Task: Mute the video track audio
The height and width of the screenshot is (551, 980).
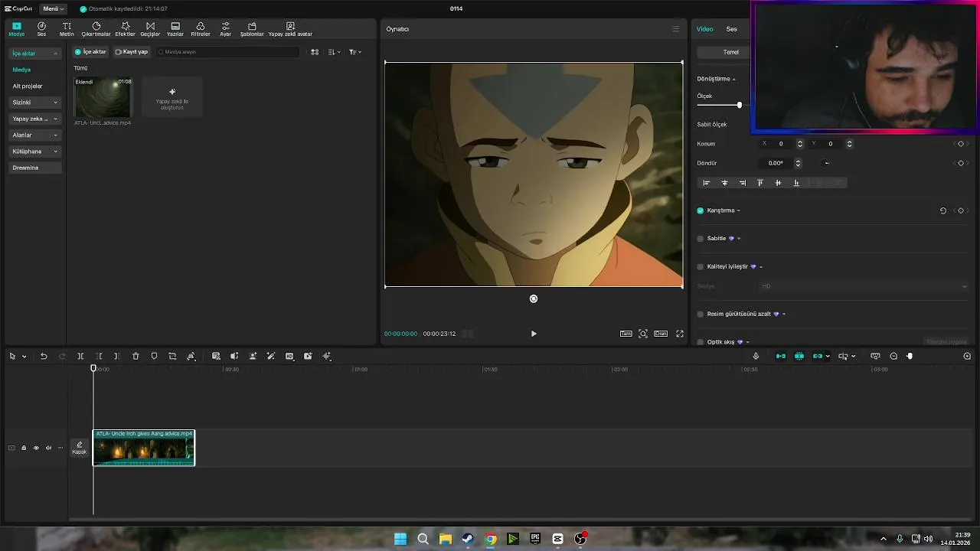Action: (x=48, y=448)
